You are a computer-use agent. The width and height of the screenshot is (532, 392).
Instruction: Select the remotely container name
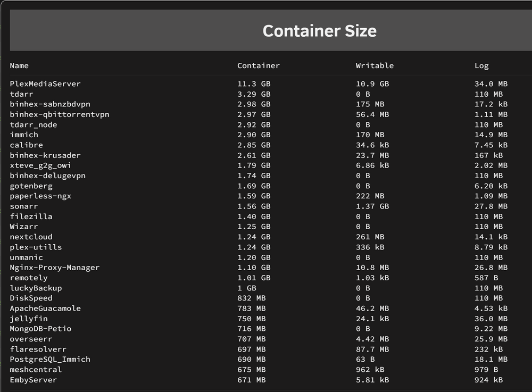[x=29, y=278]
